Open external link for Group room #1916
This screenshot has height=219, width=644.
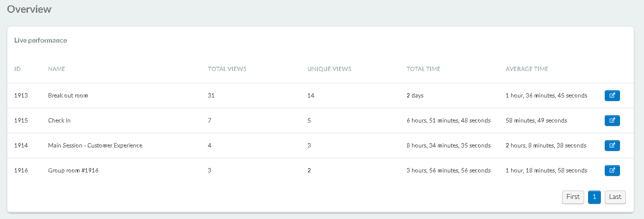click(x=612, y=170)
